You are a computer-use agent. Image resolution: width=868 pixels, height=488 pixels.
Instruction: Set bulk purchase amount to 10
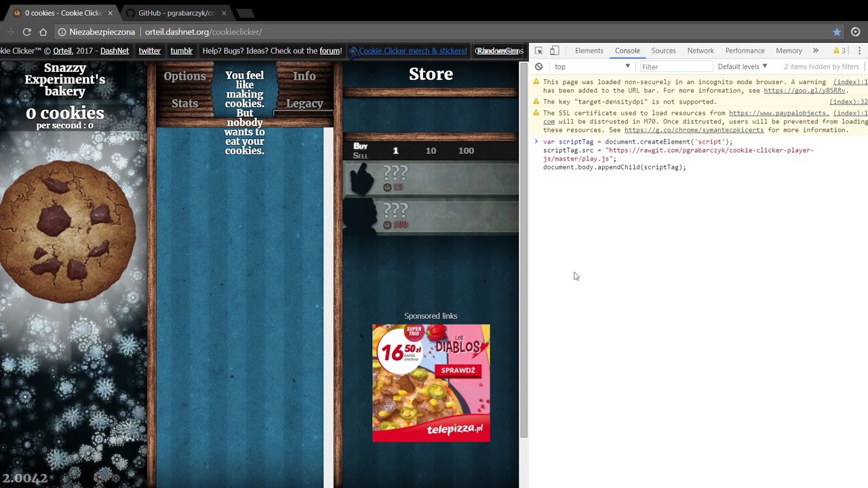(431, 150)
